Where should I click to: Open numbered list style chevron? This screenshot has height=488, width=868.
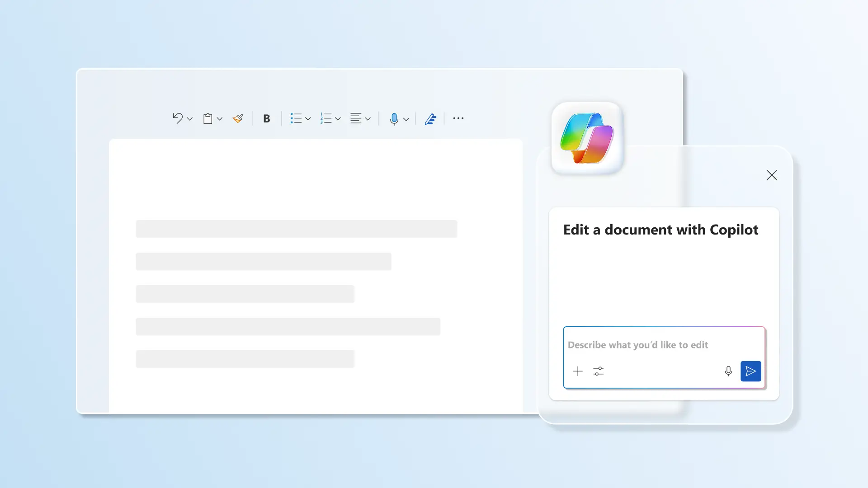[338, 119]
